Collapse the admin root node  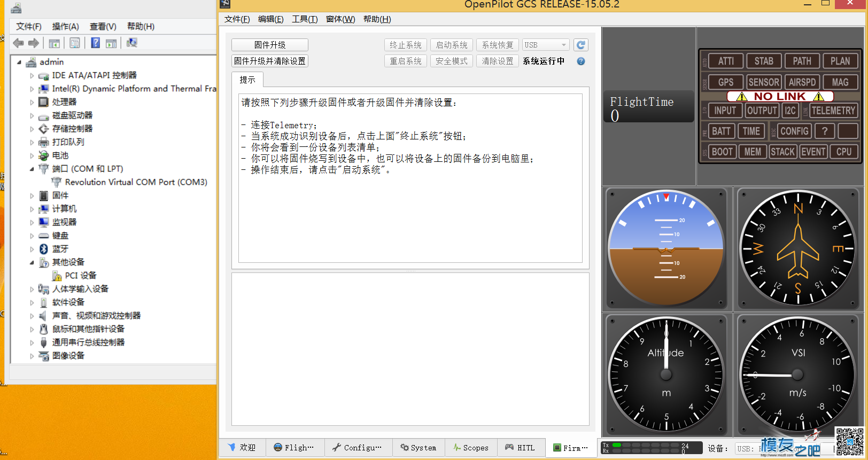[x=19, y=62]
